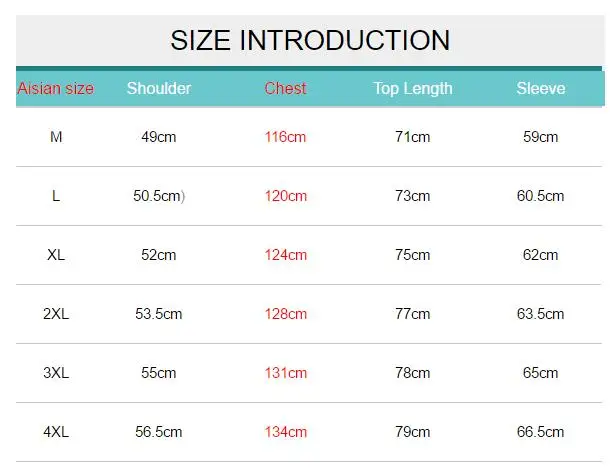Select the 50.5cm shoulder measurement
This screenshot has height=473, width=614.
[159, 196]
